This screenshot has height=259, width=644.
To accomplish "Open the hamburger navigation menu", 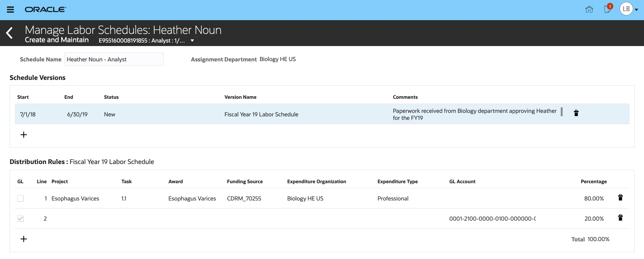I will 11,10.
